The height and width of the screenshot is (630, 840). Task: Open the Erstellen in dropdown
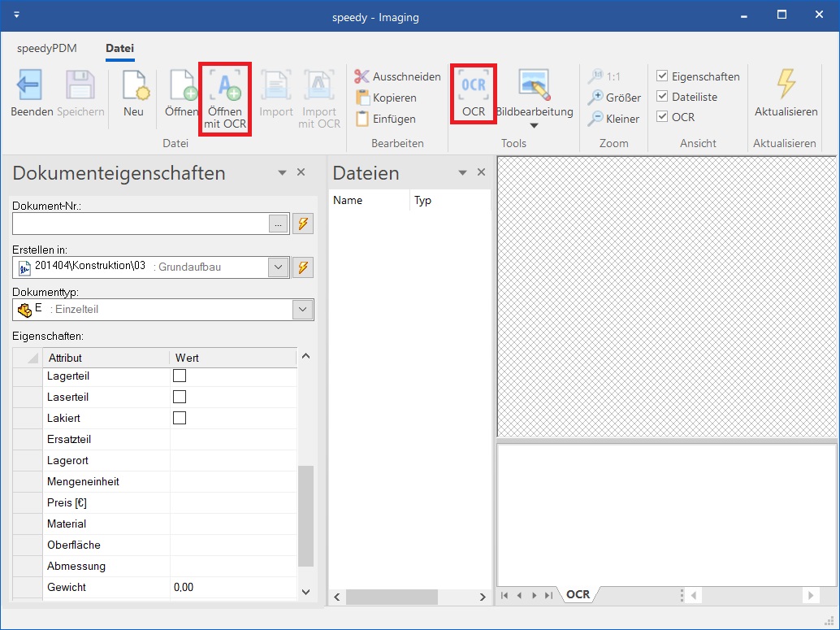[x=279, y=267]
